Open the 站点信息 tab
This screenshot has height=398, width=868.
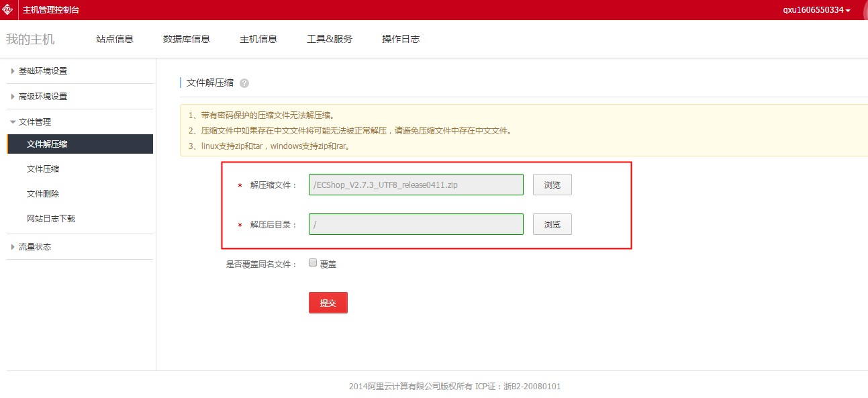(x=115, y=39)
